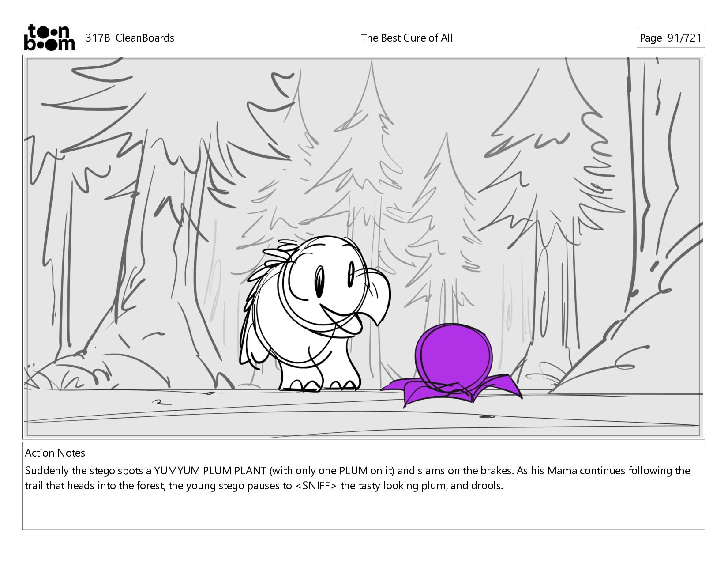Click the 'Action Notes' heading

pos(55,453)
